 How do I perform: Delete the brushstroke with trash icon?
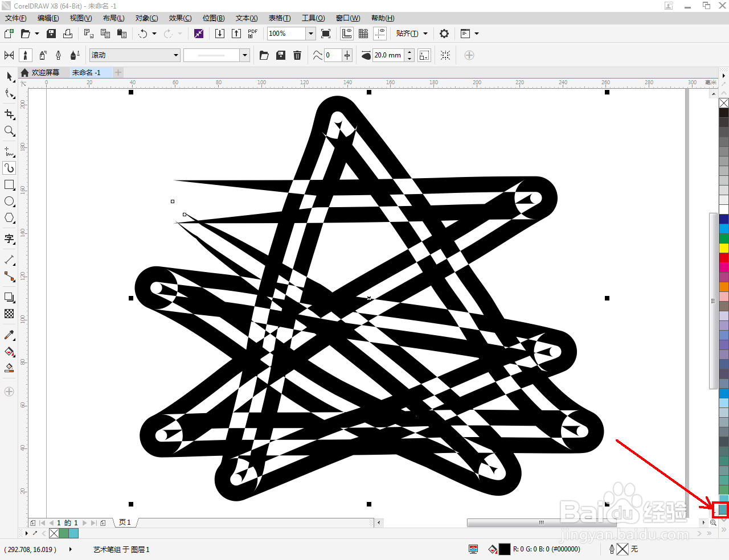pyautogui.click(x=297, y=55)
